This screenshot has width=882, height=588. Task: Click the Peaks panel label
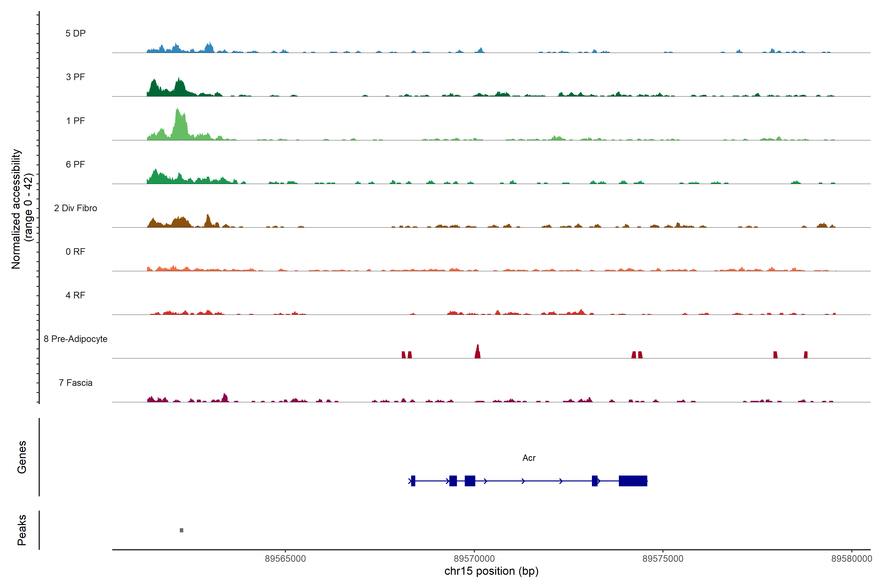(x=22, y=530)
